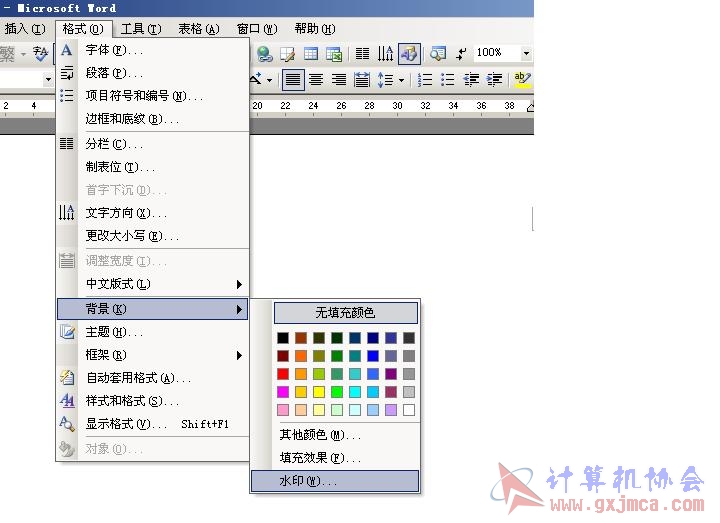
Task: Open the Window (窗口) menu
Action: pyautogui.click(x=257, y=29)
